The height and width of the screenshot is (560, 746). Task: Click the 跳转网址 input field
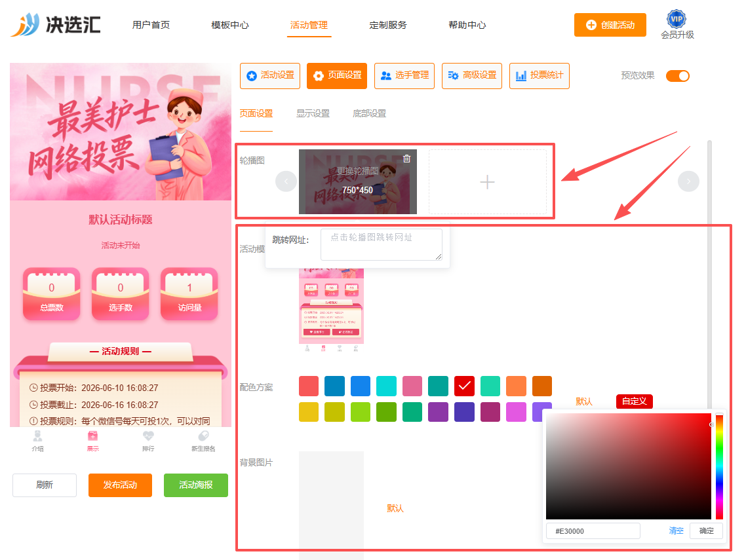click(x=382, y=244)
